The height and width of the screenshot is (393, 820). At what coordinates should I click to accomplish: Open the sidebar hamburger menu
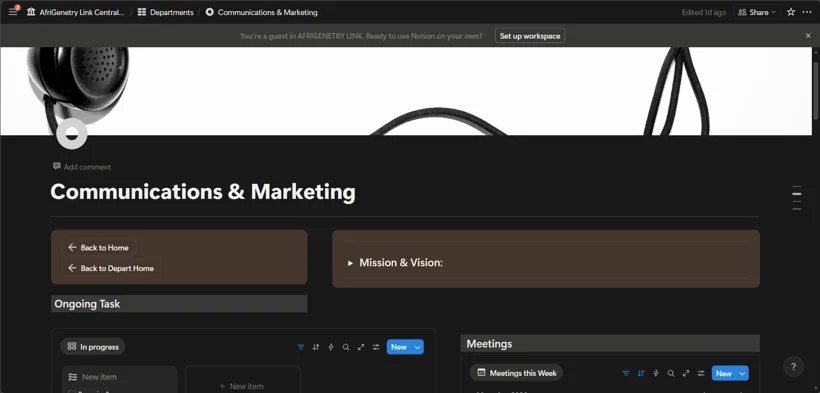[13, 12]
